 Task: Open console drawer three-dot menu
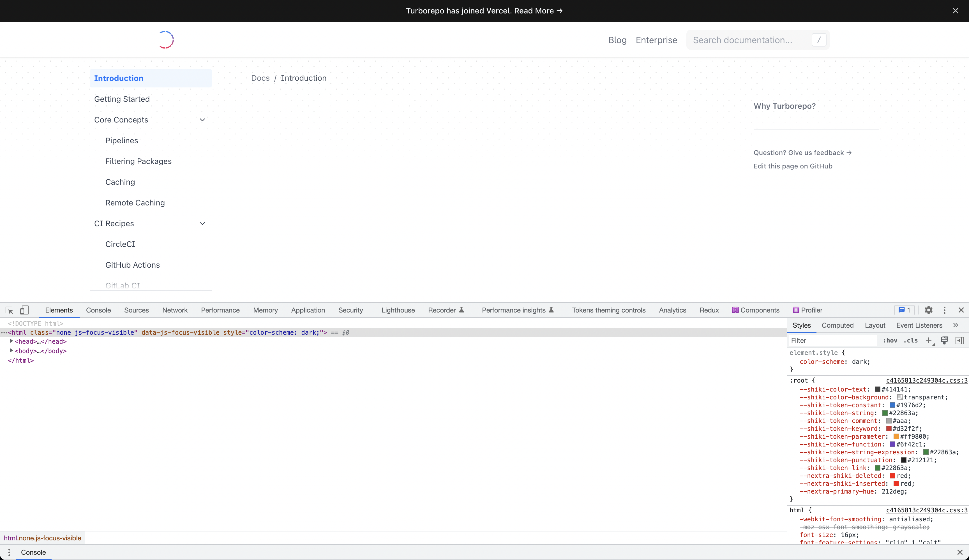point(9,552)
